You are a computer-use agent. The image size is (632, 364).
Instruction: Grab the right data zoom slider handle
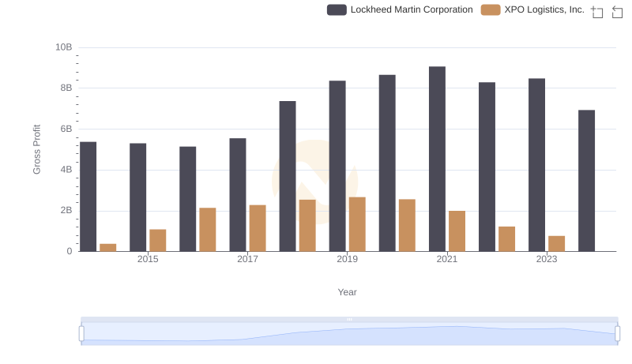click(x=618, y=333)
